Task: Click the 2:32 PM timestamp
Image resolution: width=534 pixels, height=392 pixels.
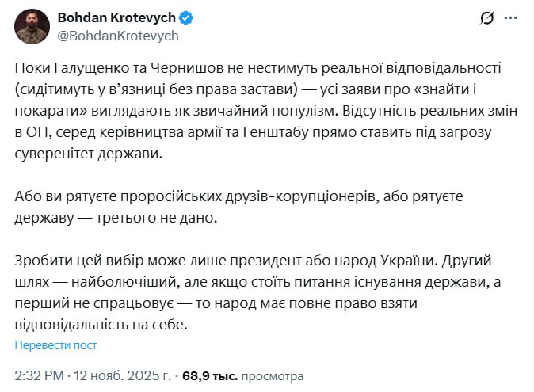Action: pyautogui.click(x=40, y=375)
